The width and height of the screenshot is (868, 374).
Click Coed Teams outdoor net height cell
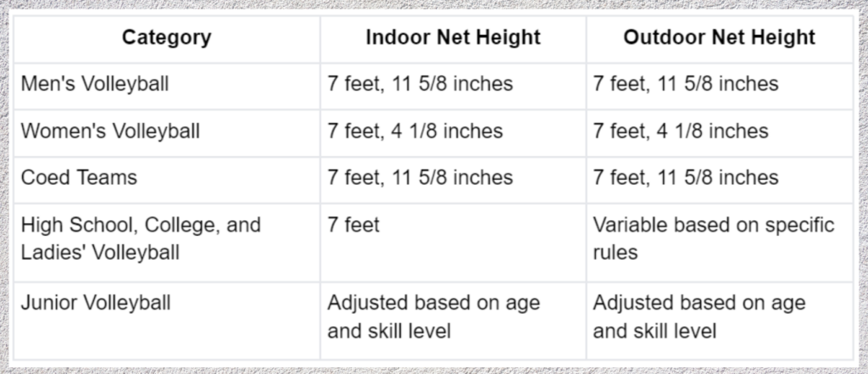click(719, 179)
